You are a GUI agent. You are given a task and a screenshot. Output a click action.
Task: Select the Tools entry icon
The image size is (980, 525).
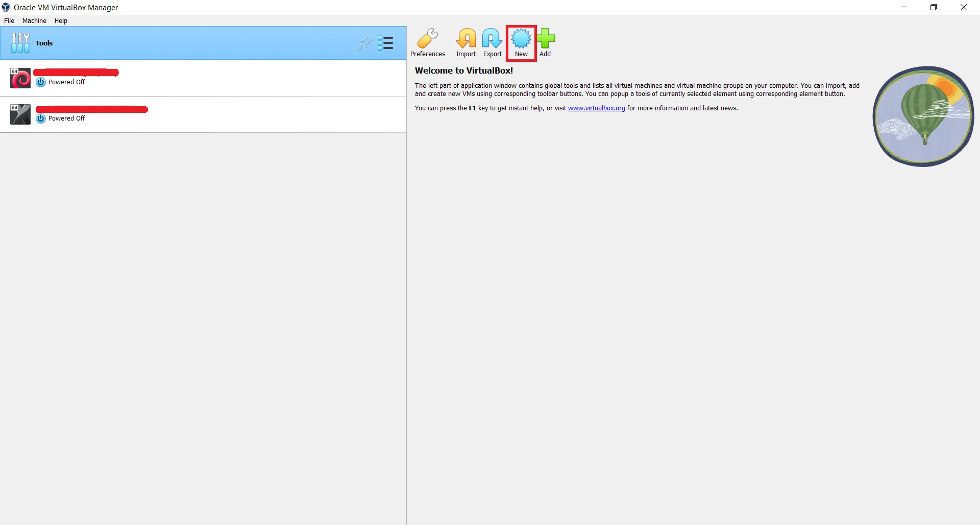coord(20,43)
